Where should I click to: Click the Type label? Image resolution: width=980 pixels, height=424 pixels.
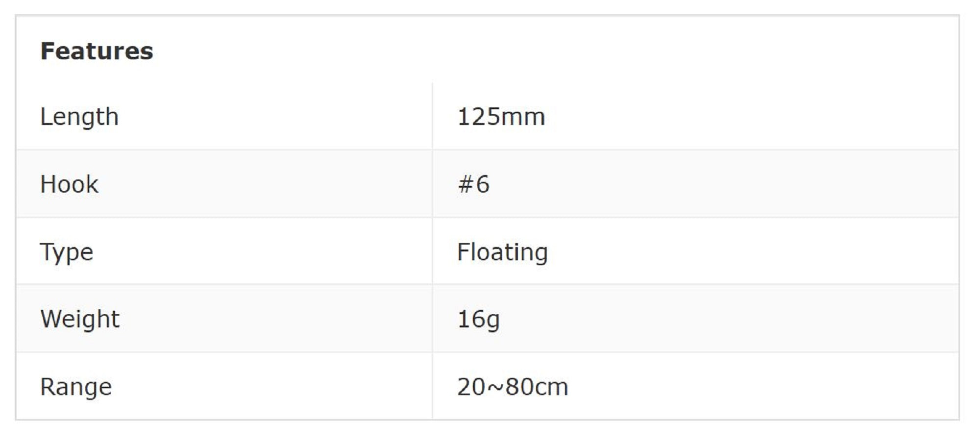point(66,252)
